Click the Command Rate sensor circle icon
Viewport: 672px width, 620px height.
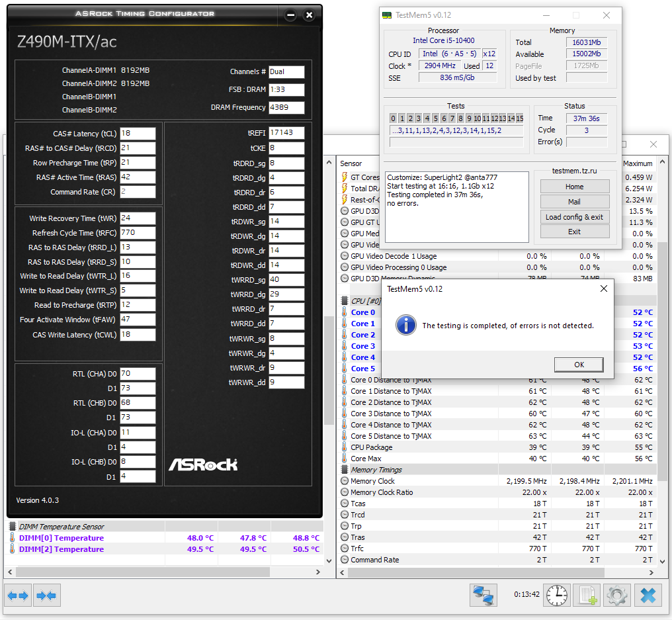(345, 559)
